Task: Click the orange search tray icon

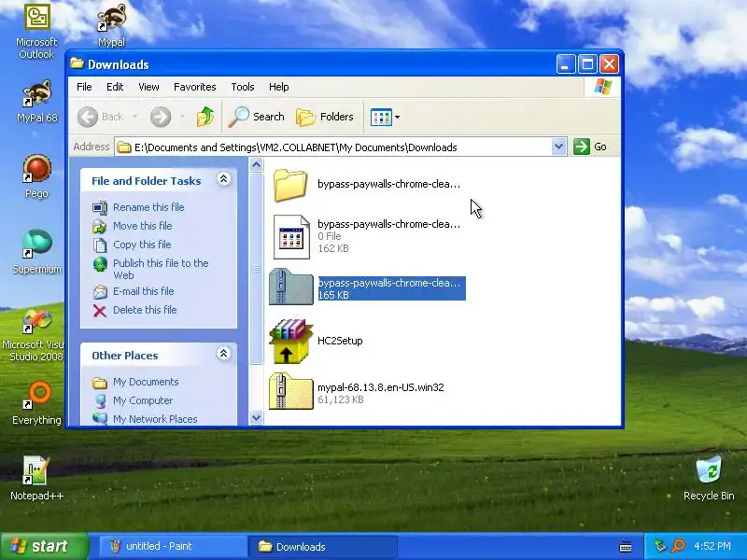Action: (679, 546)
